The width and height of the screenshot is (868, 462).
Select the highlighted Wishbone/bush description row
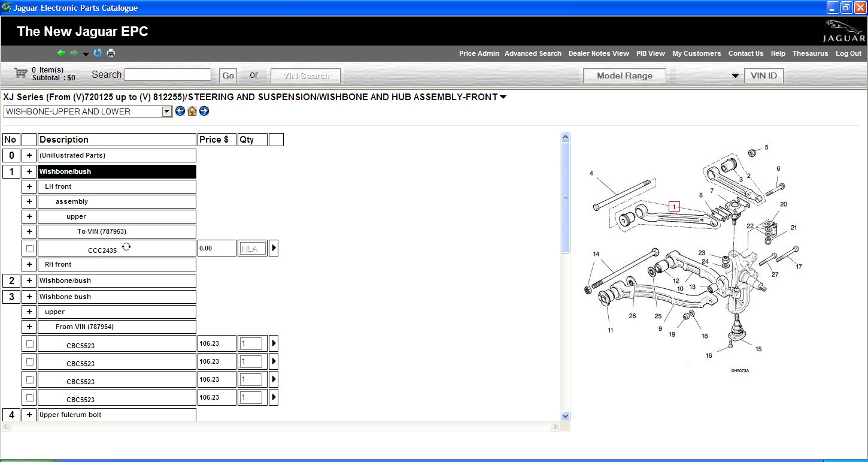pos(117,171)
